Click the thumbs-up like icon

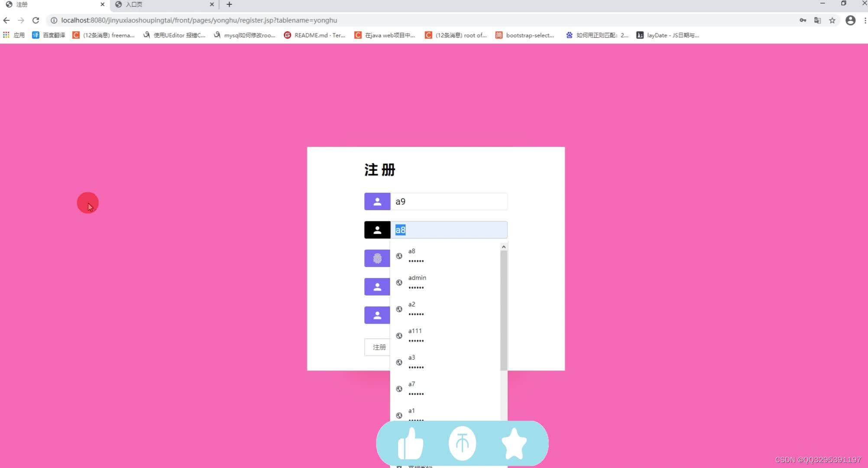click(x=410, y=443)
